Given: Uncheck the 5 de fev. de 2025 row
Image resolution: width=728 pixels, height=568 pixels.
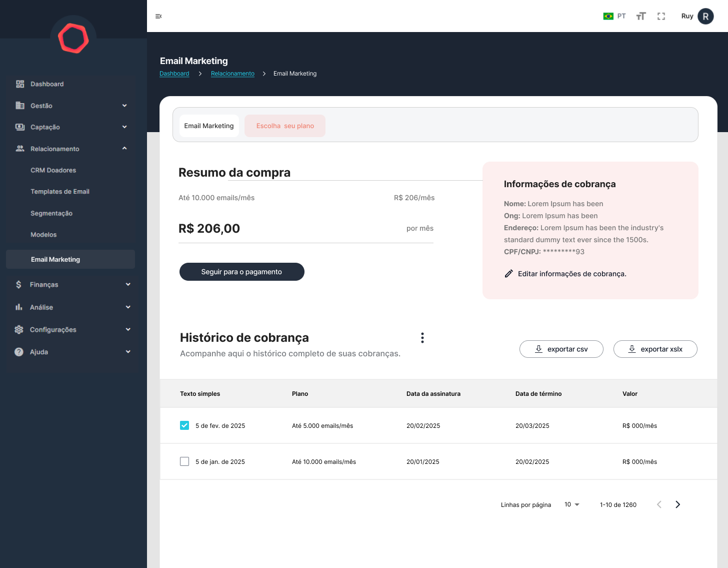Looking at the screenshot, I should pyautogui.click(x=184, y=425).
